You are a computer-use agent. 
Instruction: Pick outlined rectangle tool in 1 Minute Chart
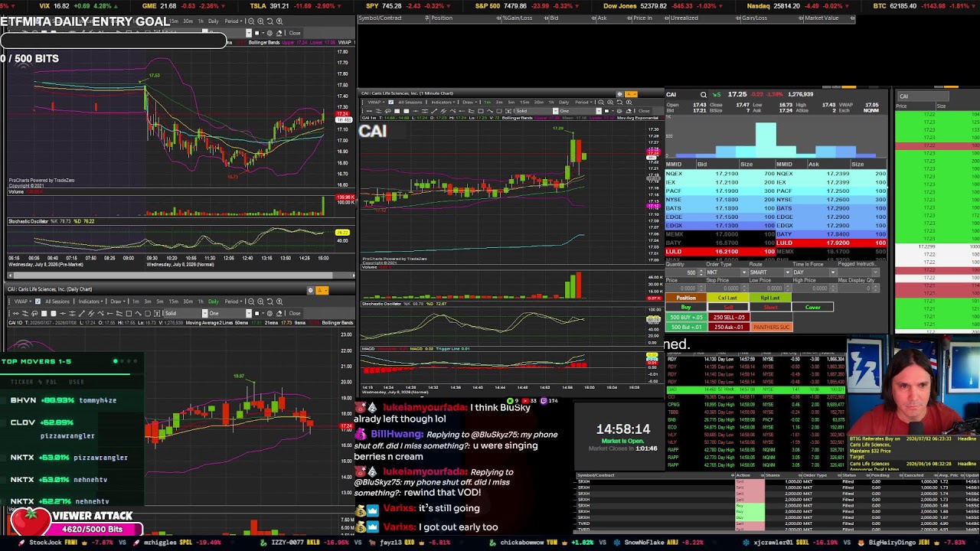481,111
